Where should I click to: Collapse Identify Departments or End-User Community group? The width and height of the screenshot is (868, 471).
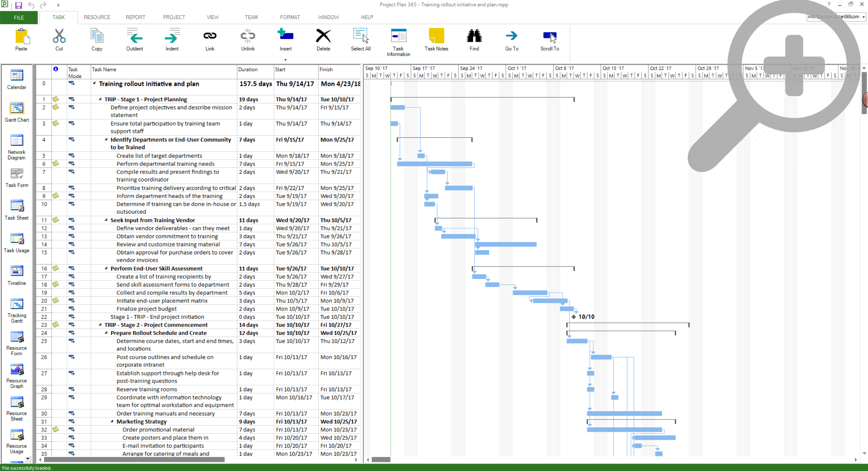[106, 139]
